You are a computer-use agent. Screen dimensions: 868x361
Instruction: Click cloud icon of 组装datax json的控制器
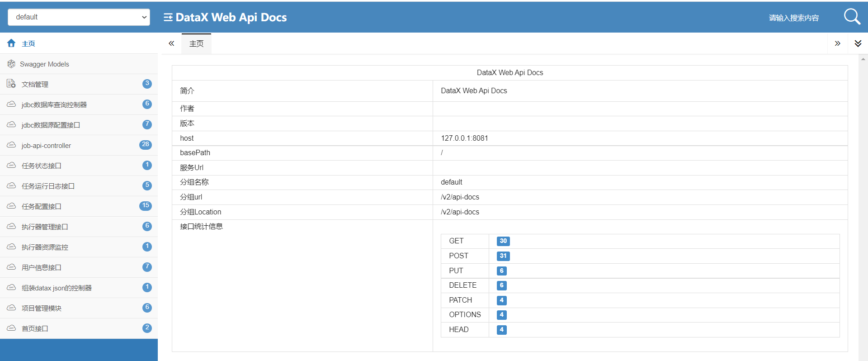point(11,287)
